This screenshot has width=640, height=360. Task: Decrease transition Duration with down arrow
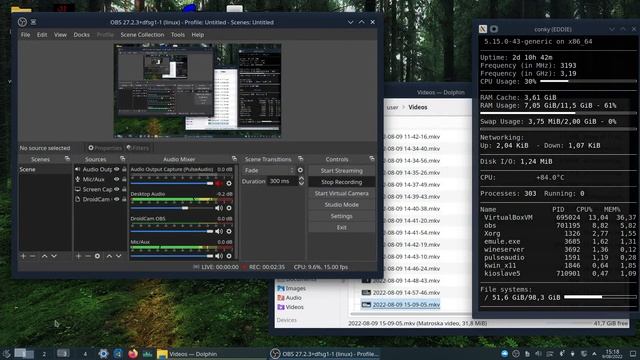tap(301, 184)
